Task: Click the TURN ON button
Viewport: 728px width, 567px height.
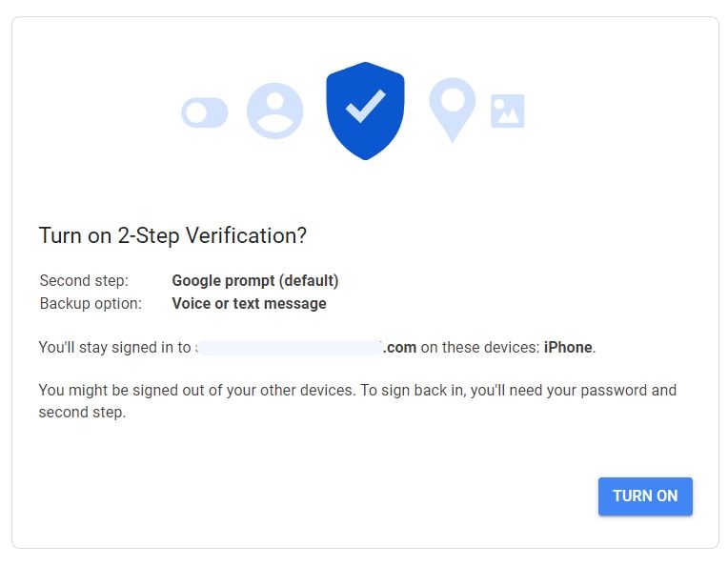Action: tap(645, 496)
